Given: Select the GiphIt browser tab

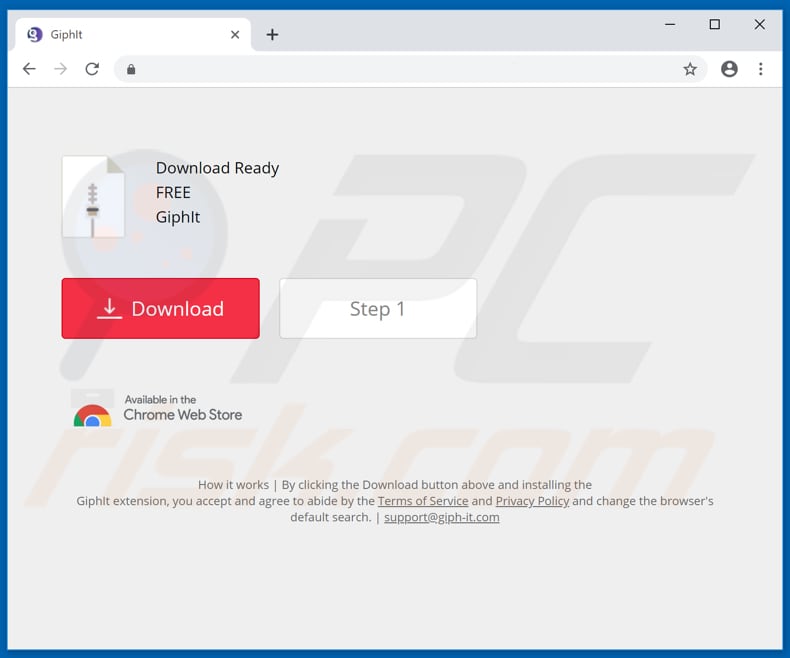Looking at the screenshot, I should pos(133,34).
